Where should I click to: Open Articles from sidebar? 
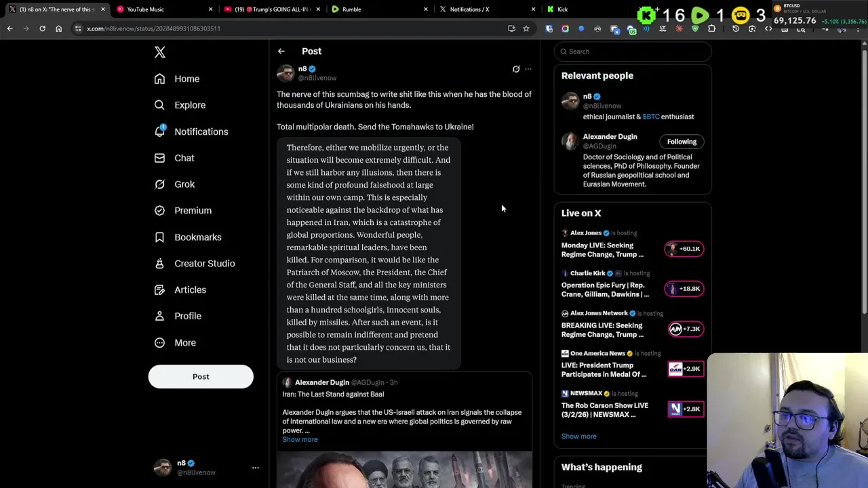coord(180,290)
